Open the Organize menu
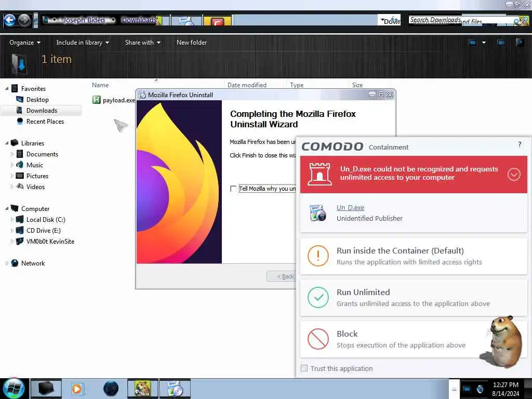Viewport: 532px width, 399px height. pos(25,43)
